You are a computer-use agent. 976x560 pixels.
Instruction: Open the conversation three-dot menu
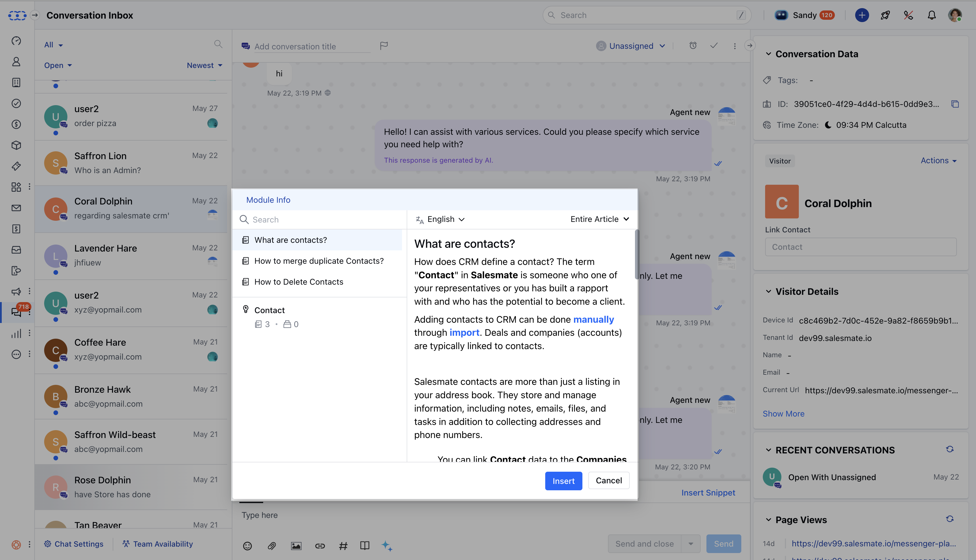[735, 46]
